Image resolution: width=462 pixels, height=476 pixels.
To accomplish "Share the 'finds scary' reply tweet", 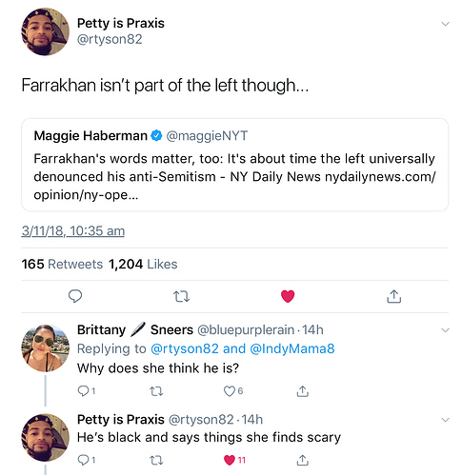I will tap(302, 460).
